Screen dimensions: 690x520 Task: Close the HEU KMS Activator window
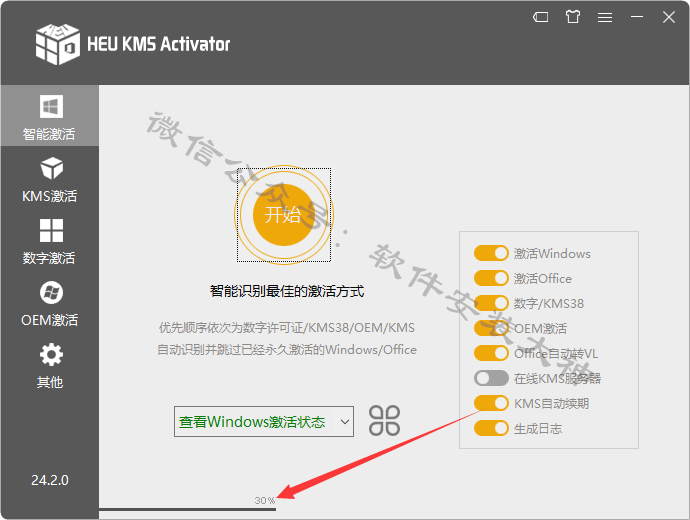[669, 17]
